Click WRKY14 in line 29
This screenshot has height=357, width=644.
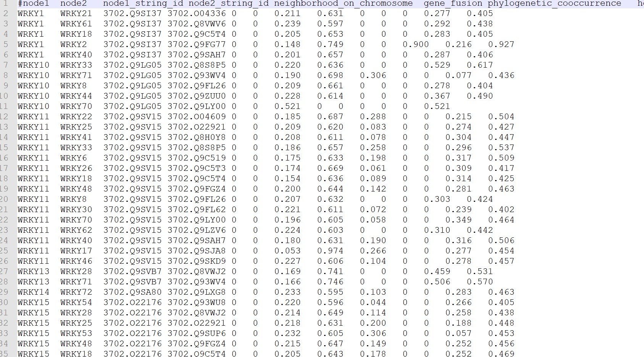coord(34,292)
